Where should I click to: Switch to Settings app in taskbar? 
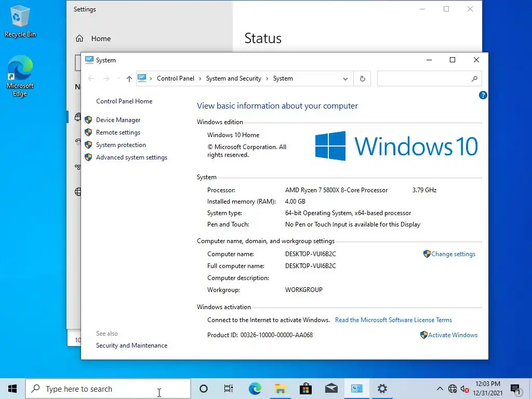point(382,389)
